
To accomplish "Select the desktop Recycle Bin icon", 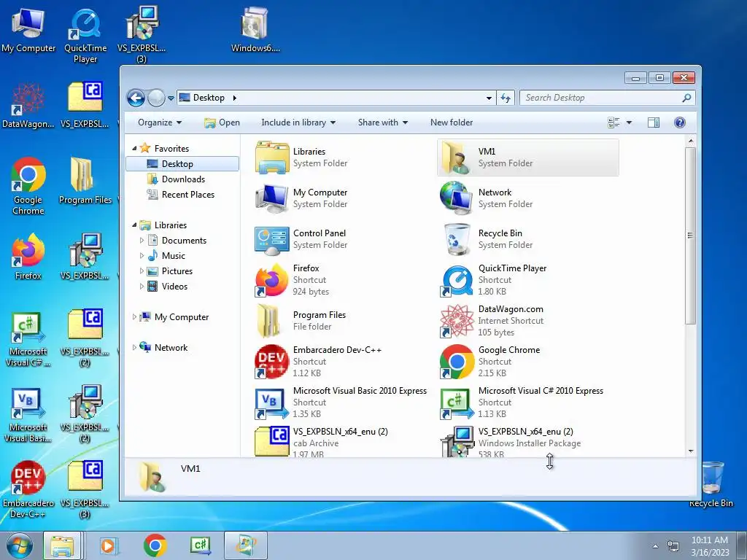I will [x=711, y=484].
